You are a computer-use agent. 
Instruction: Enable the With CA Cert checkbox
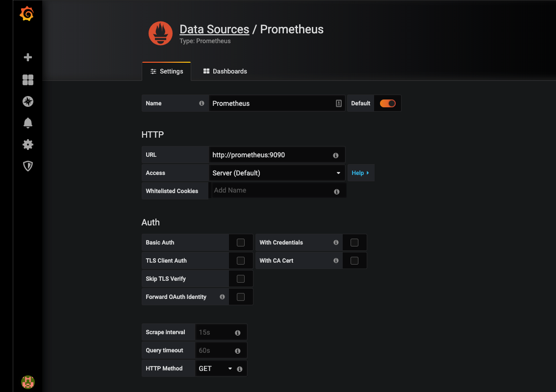(x=354, y=261)
